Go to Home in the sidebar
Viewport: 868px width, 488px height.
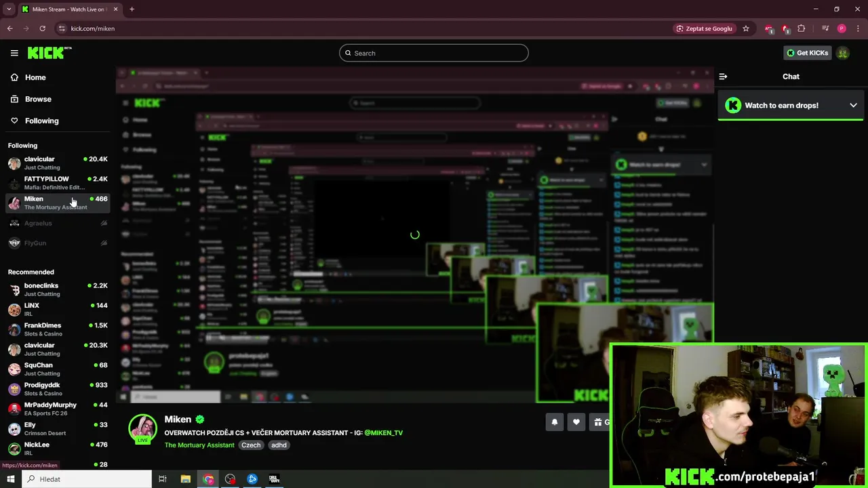[x=35, y=77]
